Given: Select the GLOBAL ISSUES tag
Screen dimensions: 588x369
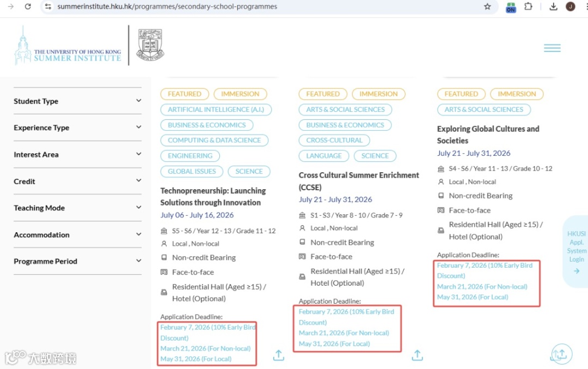Looking at the screenshot, I should point(192,172).
